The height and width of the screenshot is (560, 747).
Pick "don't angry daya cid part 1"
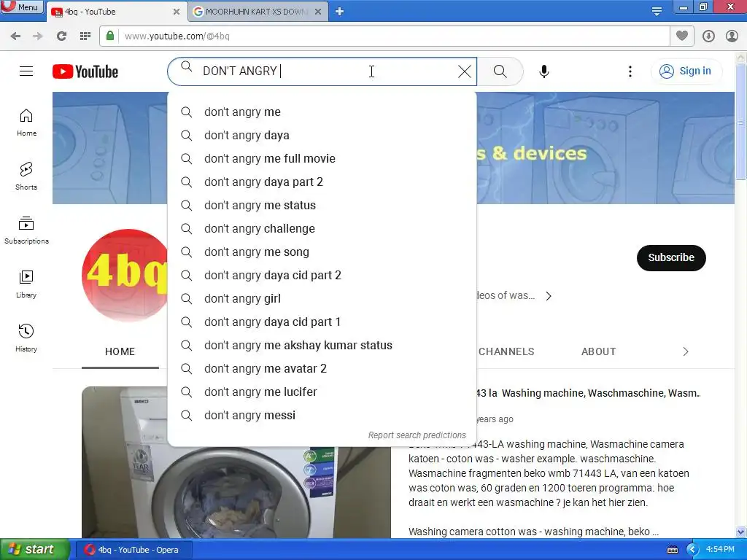[322, 322]
